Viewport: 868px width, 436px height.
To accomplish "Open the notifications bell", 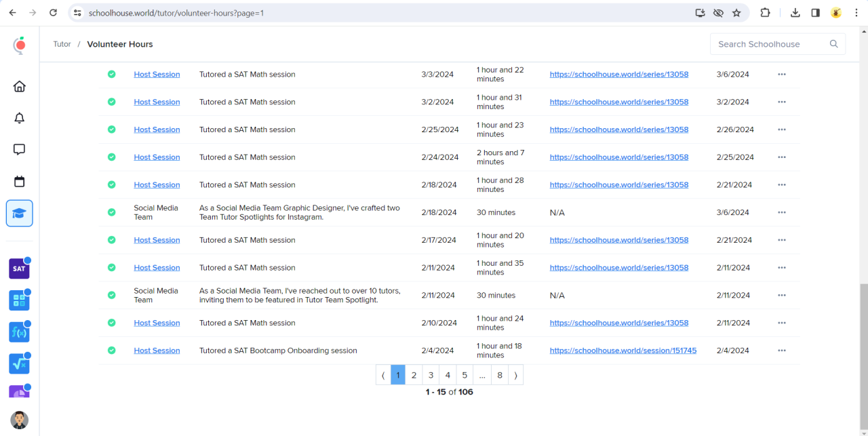I will (x=20, y=118).
